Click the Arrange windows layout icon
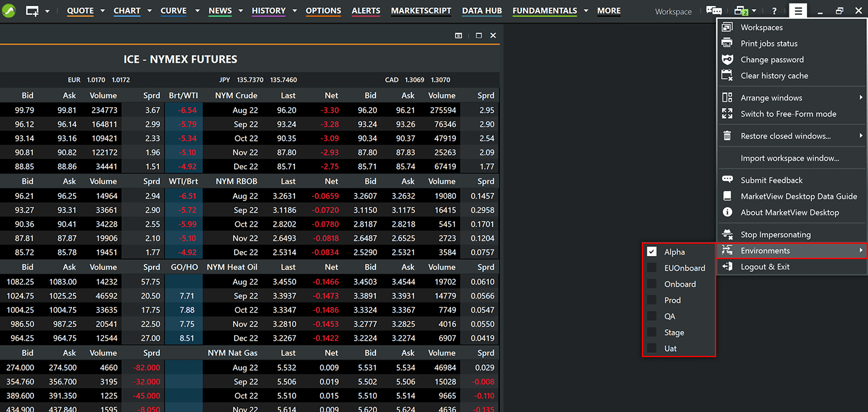The image size is (868, 412). tap(727, 98)
